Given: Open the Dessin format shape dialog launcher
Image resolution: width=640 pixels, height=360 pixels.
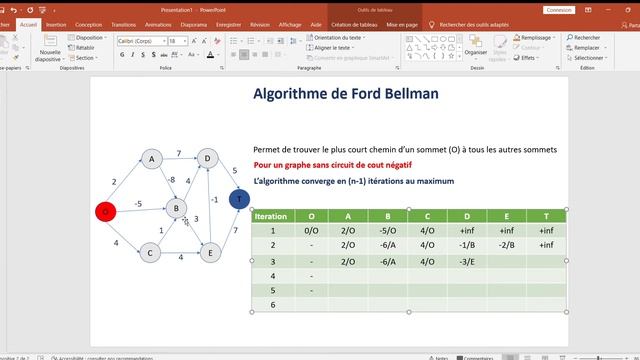Looking at the screenshot, I should click(x=558, y=68).
